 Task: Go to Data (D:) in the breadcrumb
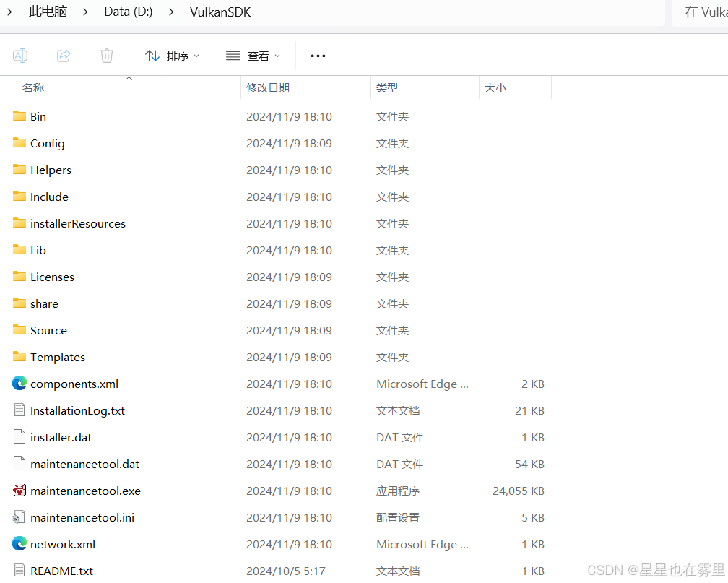pyautogui.click(x=128, y=12)
